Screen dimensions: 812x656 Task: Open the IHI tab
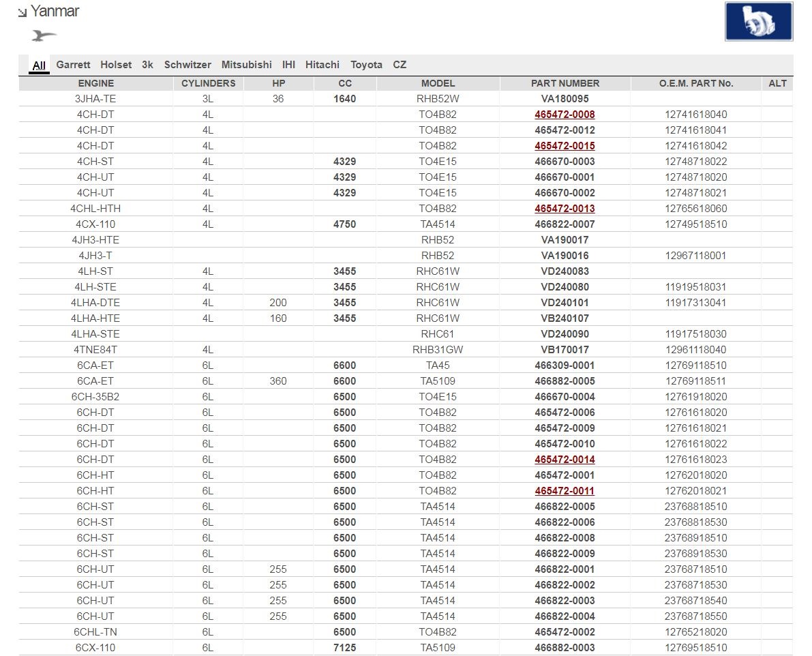pos(288,65)
